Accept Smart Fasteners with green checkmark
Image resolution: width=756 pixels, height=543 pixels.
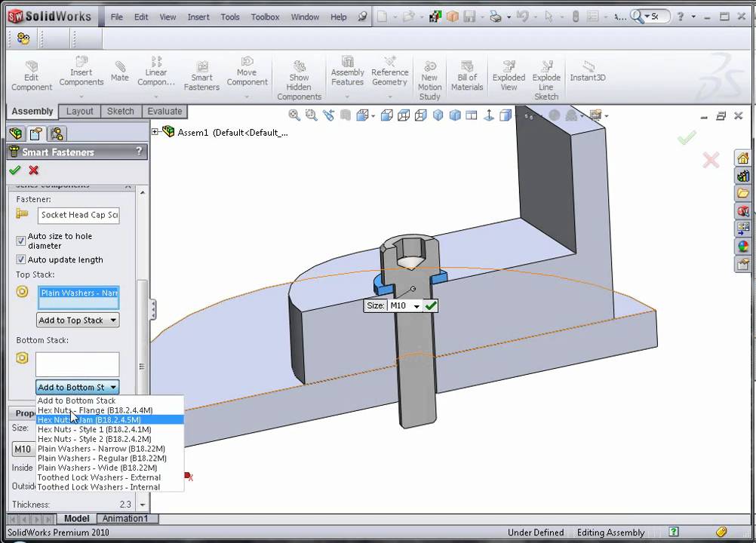coord(15,170)
